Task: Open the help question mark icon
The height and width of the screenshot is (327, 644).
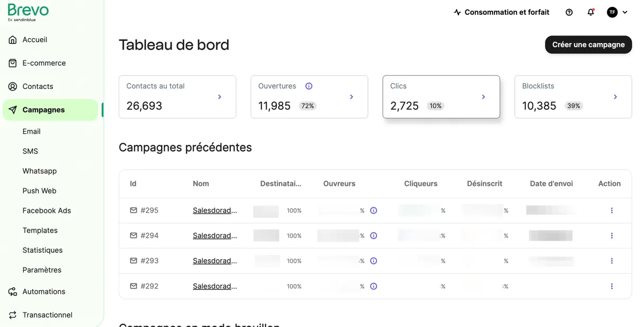Action: 569,12
